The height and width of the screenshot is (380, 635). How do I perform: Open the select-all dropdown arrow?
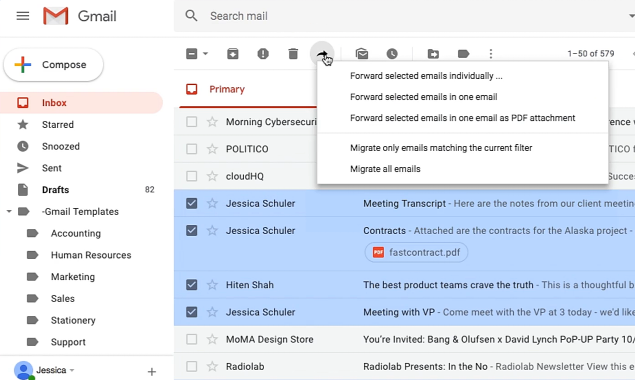coord(205,53)
